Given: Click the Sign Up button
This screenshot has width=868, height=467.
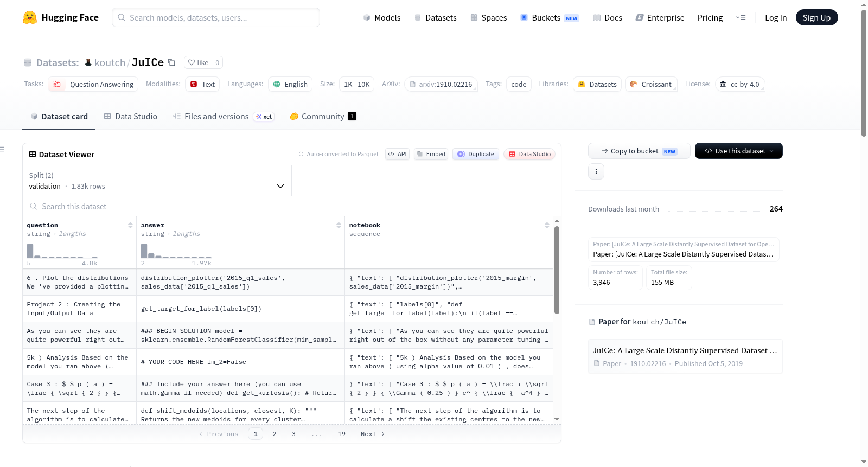Looking at the screenshot, I should click(x=816, y=17).
